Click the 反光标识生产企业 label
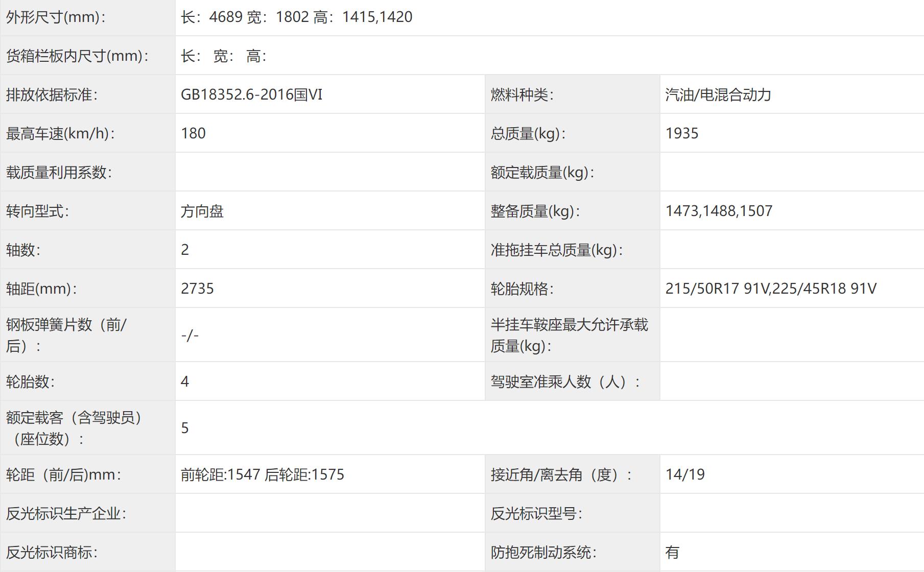This screenshot has width=924, height=572. click(x=66, y=513)
